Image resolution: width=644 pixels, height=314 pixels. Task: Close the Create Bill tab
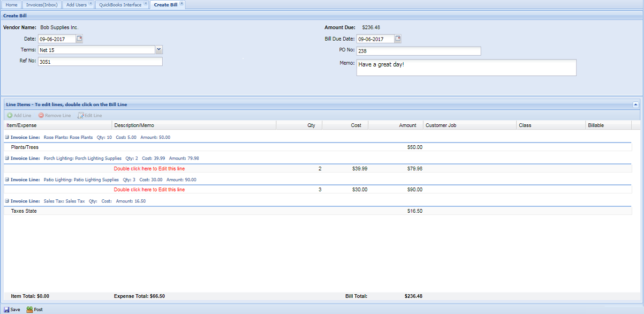[182, 4]
